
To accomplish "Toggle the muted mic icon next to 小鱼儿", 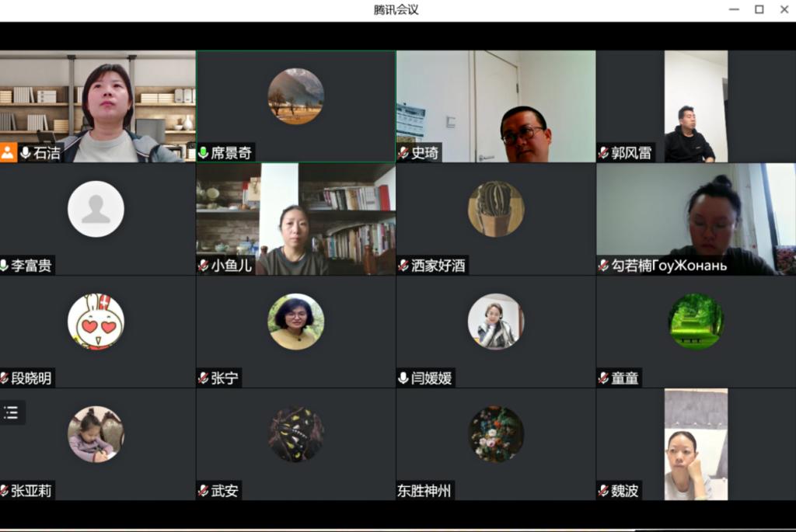I will point(204,266).
